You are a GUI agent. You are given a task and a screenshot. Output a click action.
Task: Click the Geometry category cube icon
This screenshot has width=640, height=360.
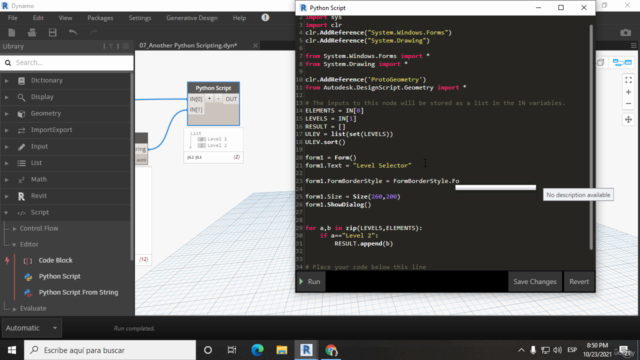coord(21,114)
